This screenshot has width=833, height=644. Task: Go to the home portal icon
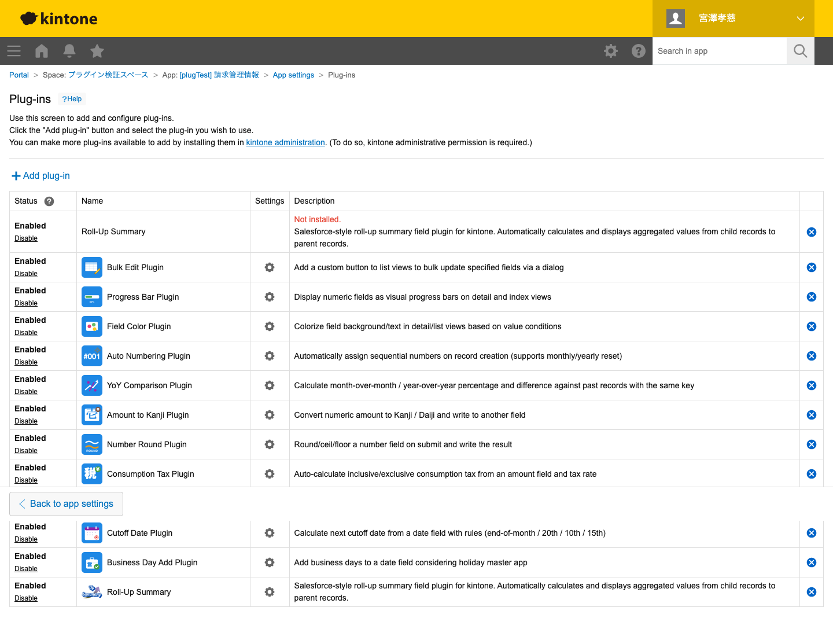click(x=42, y=51)
